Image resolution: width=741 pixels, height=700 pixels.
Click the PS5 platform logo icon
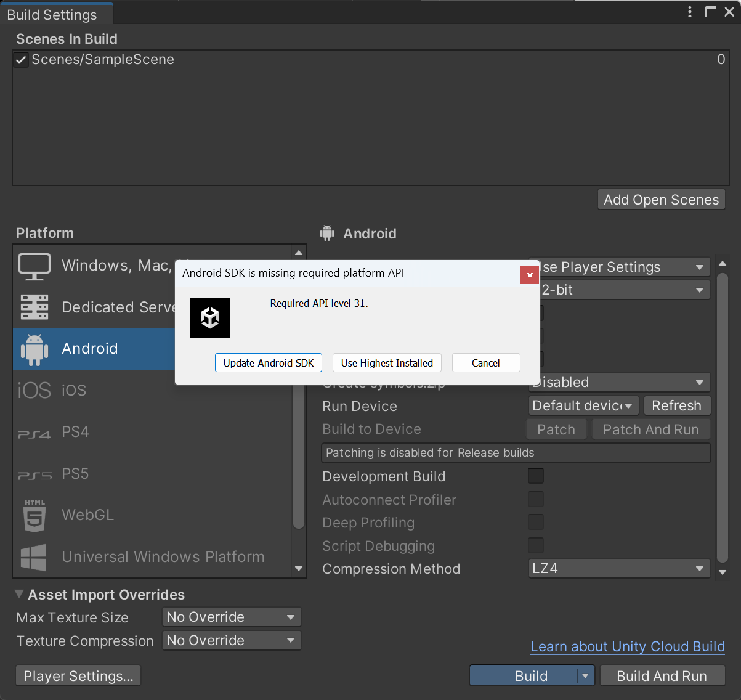tap(34, 476)
